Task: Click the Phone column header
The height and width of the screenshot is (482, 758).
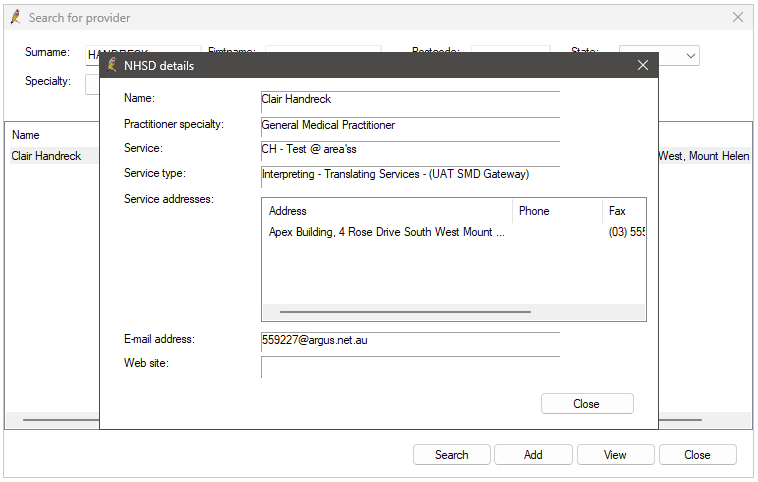Action: [557, 211]
